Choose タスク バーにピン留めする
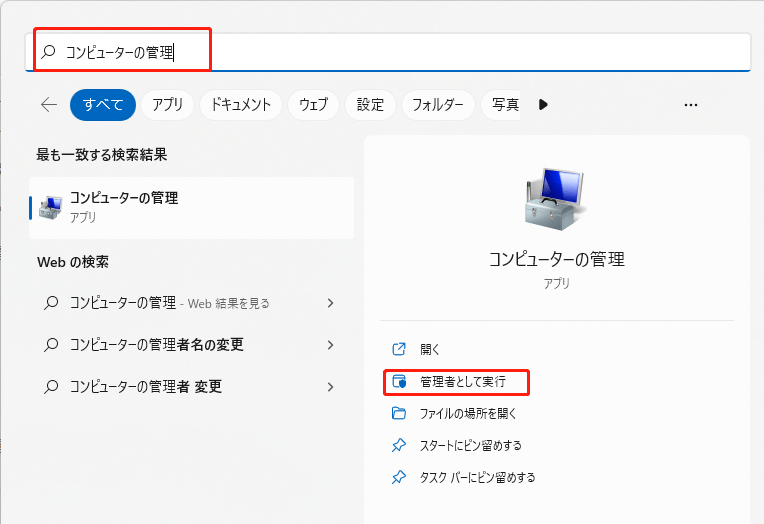Image resolution: width=764 pixels, height=524 pixels. tap(478, 477)
